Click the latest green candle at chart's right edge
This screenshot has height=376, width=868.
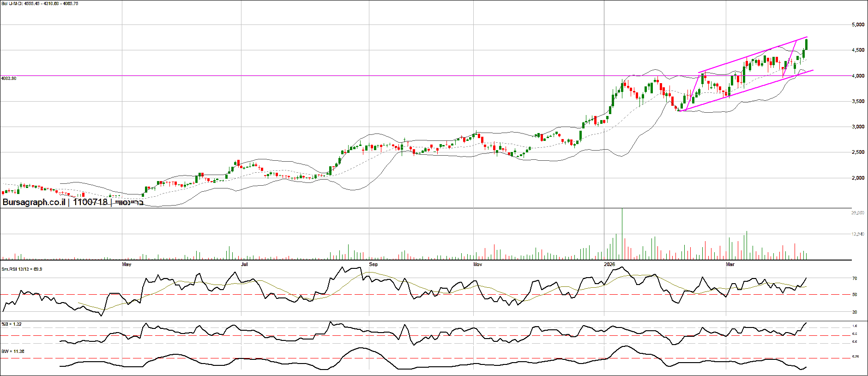(806, 44)
